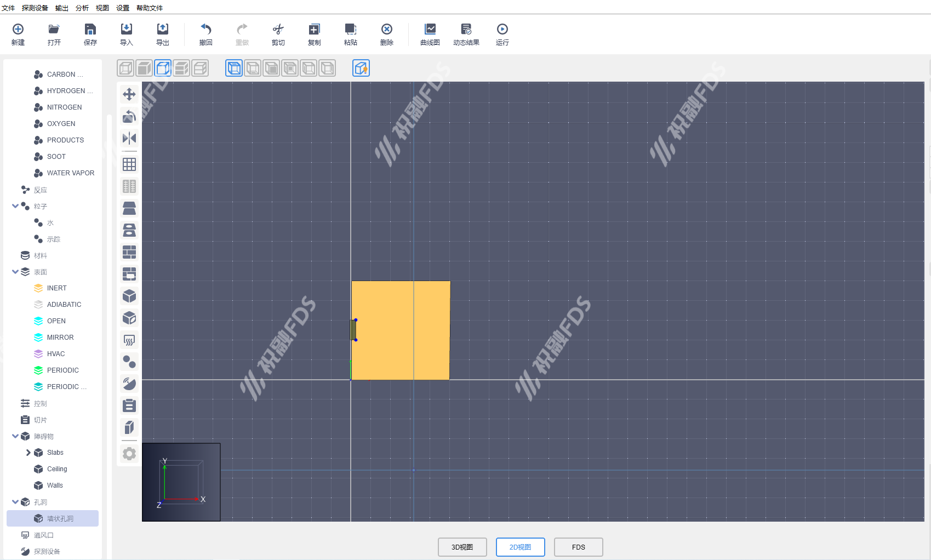Viewport: 931px width, 560px height.
Task: Click the gear settings tool icon
Action: click(x=129, y=454)
